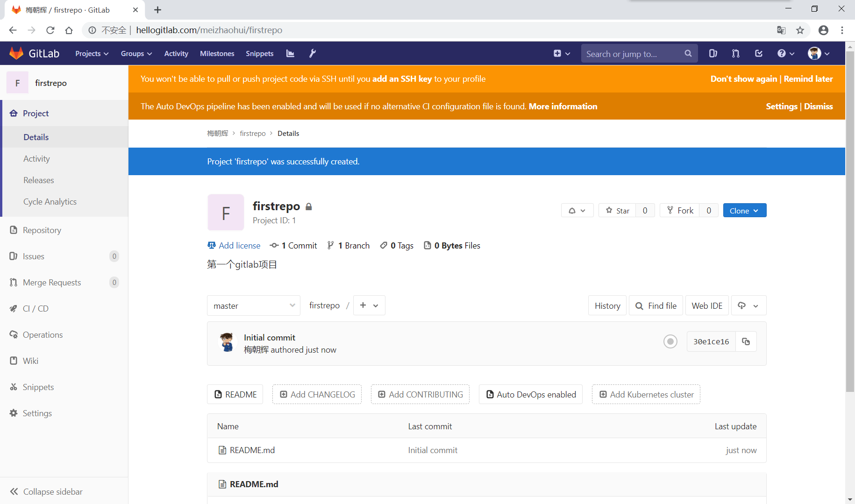Click the GitLab fox logo
Screen dimensions: 855x504
coord(16,53)
